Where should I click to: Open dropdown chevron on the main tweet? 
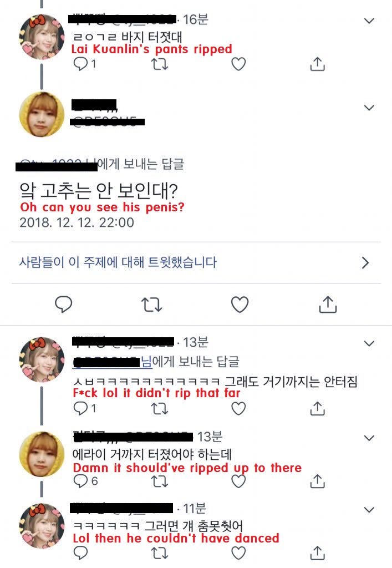(x=369, y=108)
